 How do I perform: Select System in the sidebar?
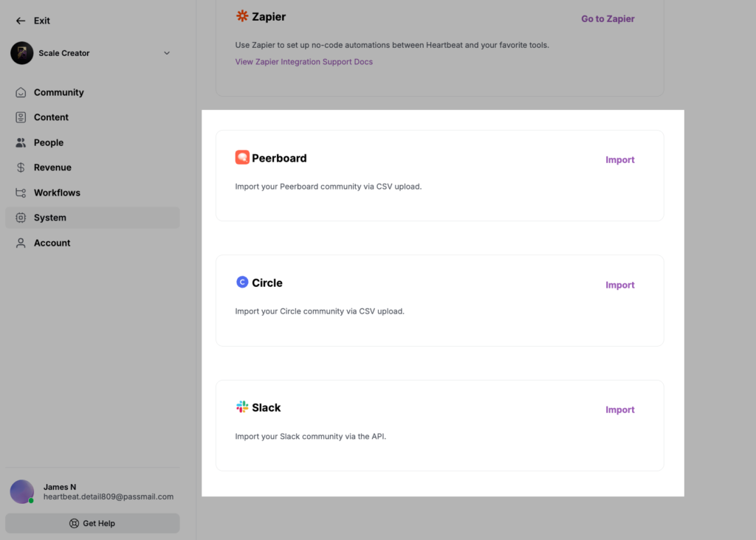(92, 218)
